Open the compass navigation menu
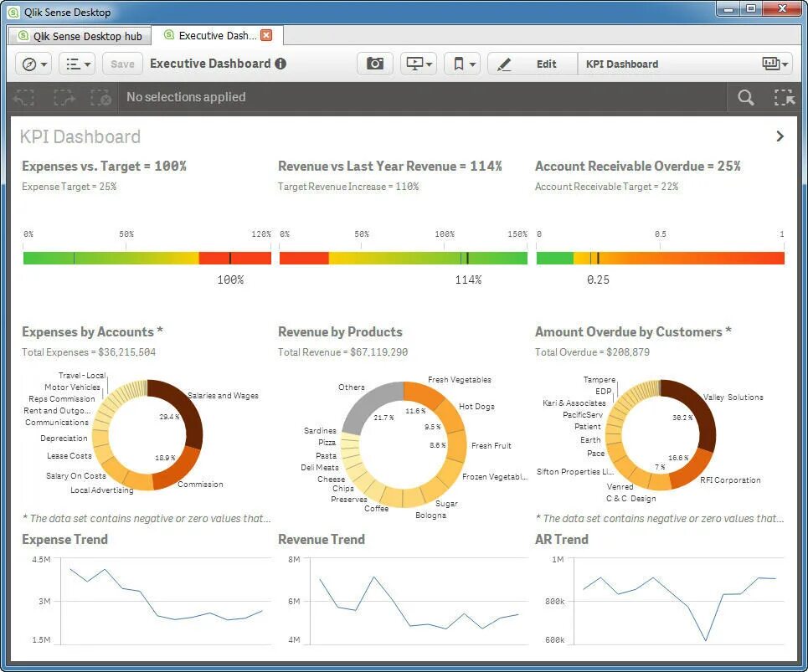The image size is (808, 672). click(33, 64)
